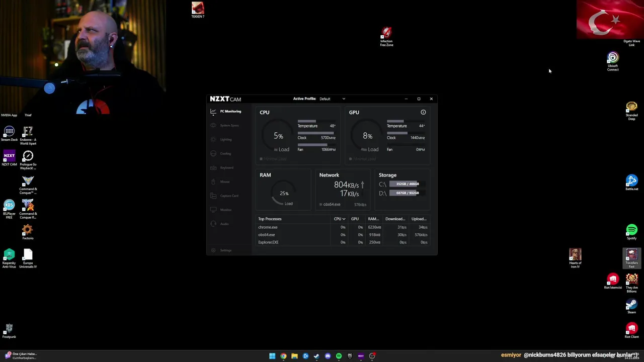Image resolution: width=644 pixels, height=362 pixels.
Task: Open Stream Deck desktop shortcut
Action: click(9, 134)
